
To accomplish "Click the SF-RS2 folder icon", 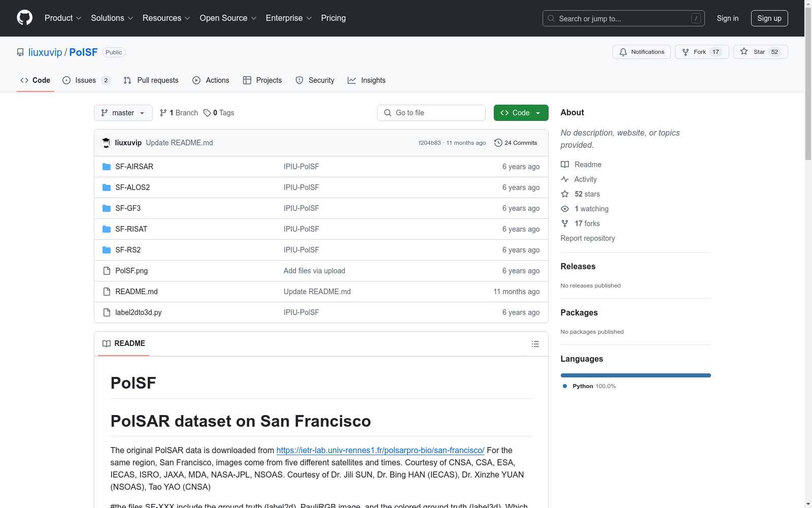I will click(x=107, y=250).
